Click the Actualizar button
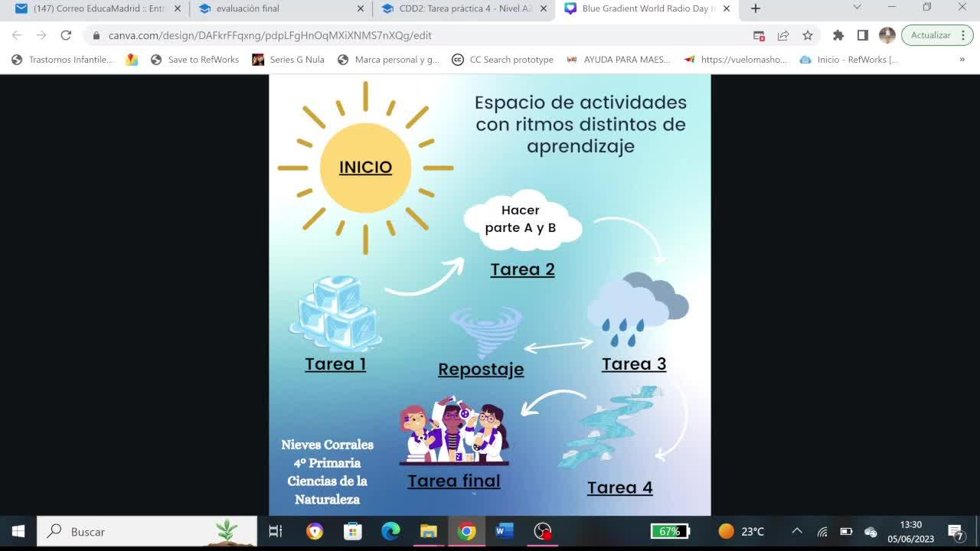Viewport: 980px width, 551px height. pyautogui.click(x=930, y=35)
